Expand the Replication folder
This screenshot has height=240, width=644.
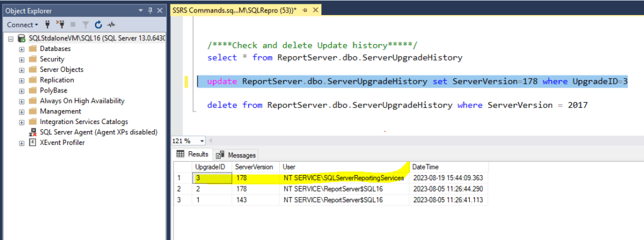21,80
